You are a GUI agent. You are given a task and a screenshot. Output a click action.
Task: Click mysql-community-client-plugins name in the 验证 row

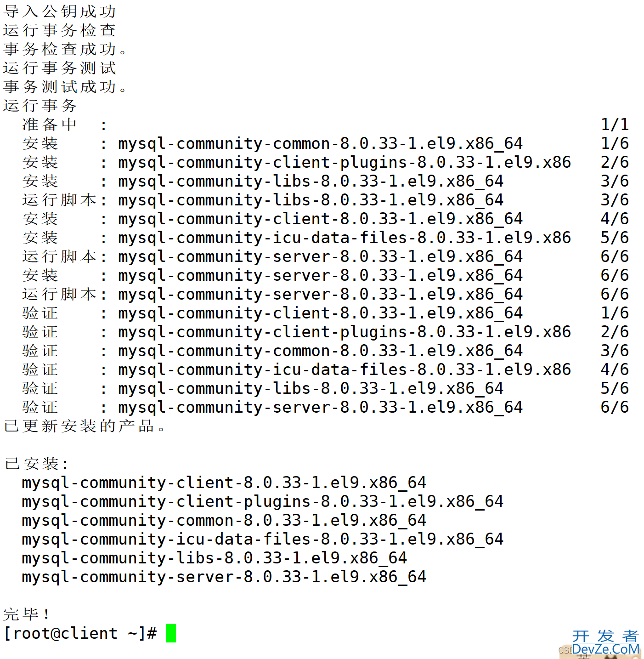[x=345, y=332]
